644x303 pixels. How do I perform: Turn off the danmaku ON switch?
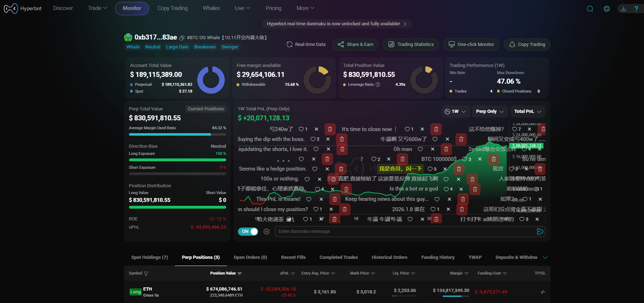coord(248,231)
